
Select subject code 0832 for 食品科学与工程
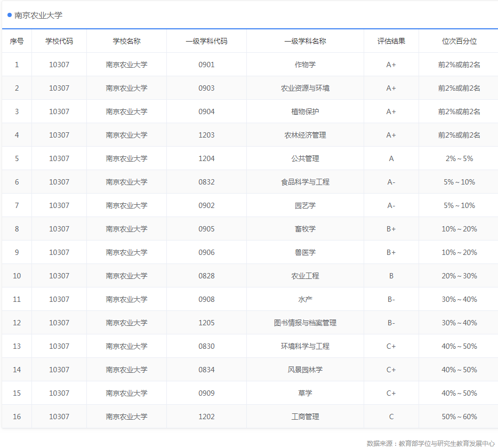point(206,182)
